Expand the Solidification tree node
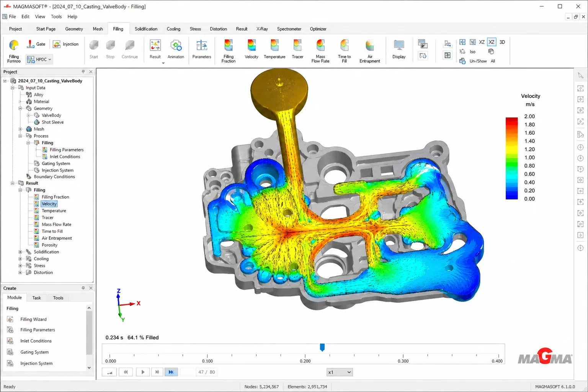This screenshot has width=588, height=392. [x=20, y=252]
